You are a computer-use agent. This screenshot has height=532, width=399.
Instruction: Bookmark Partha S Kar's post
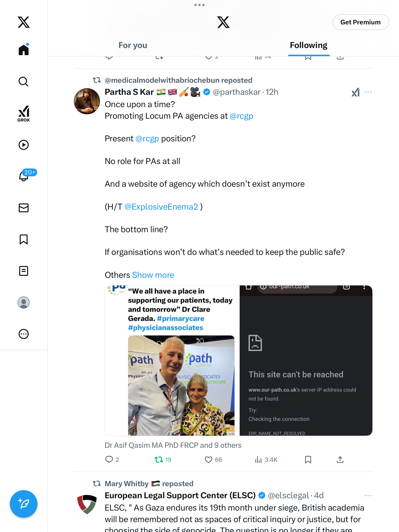[x=308, y=460]
